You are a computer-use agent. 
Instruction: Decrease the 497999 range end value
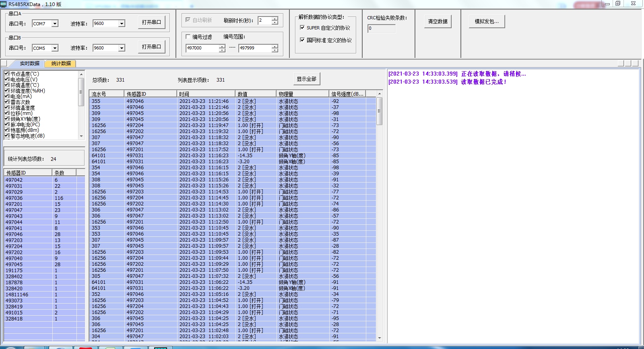275,50
